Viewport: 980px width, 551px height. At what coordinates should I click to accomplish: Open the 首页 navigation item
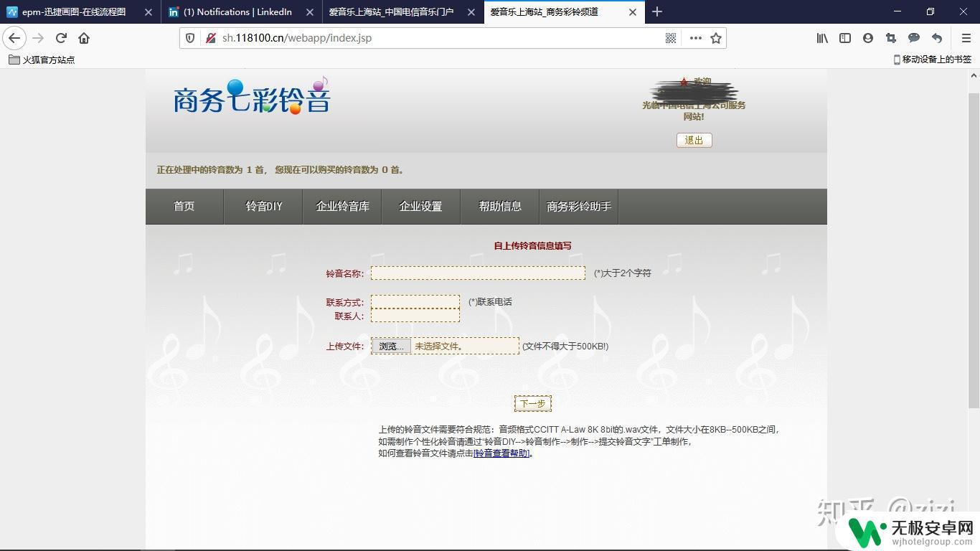pyautogui.click(x=184, y=207)
